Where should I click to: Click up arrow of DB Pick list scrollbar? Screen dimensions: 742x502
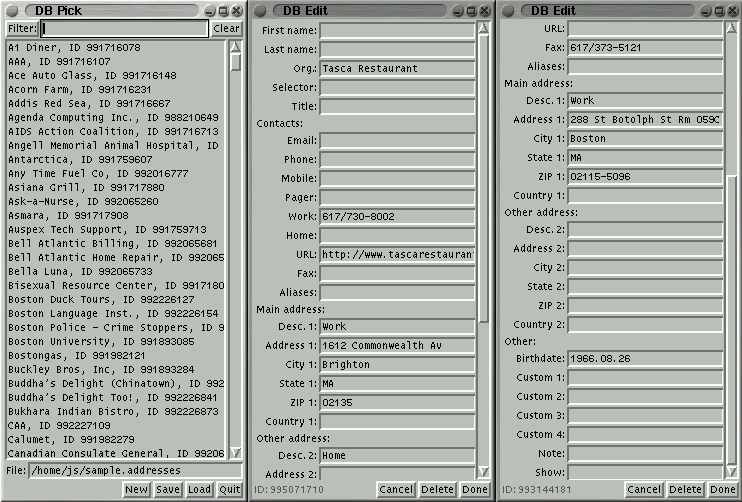[235, 46]
